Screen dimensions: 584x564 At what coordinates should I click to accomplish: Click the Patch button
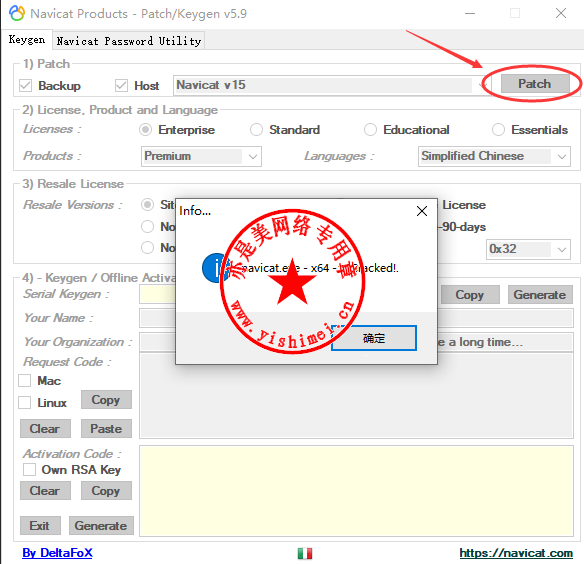[534, 84]
